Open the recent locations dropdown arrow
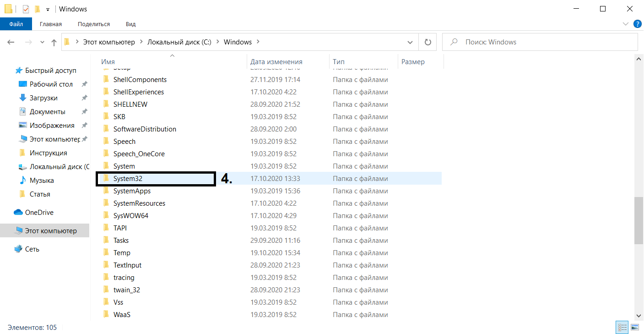This screenshot has width=644, height=334. pos(42,42)
